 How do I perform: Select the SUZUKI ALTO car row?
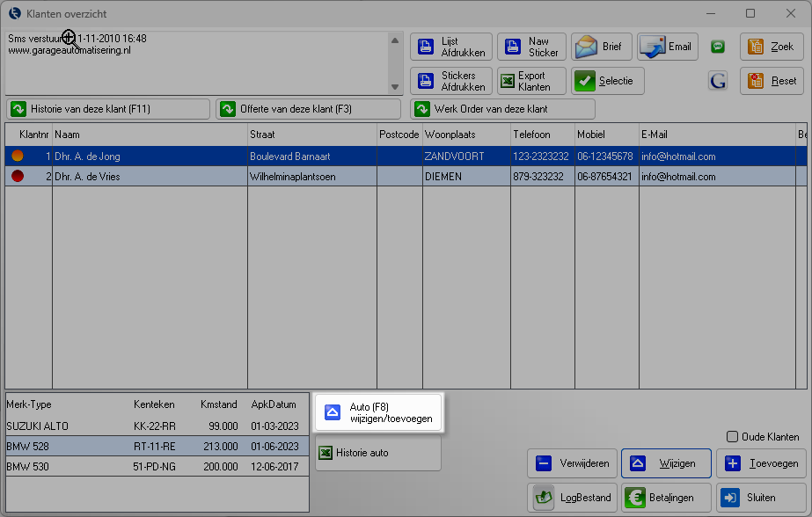pos(157,426)
